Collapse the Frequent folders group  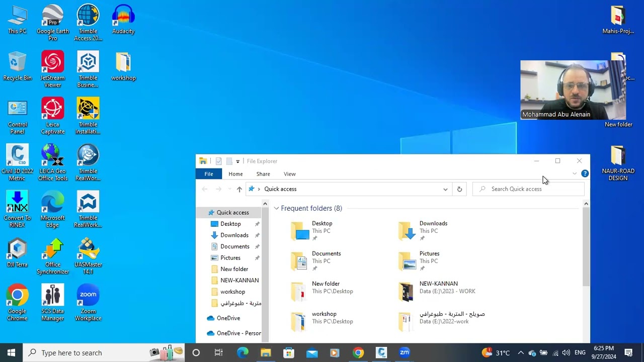pos(276,208)
